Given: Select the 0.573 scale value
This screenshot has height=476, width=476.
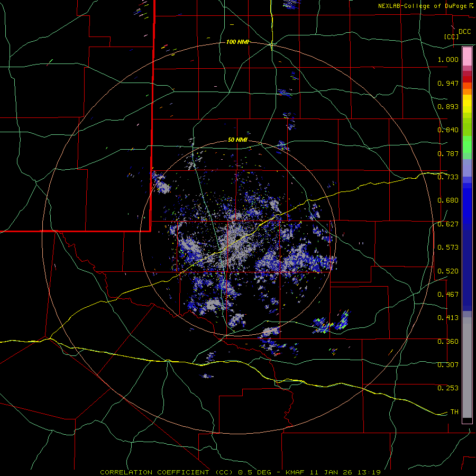Looking at the screenshot, I should point(448,248).
